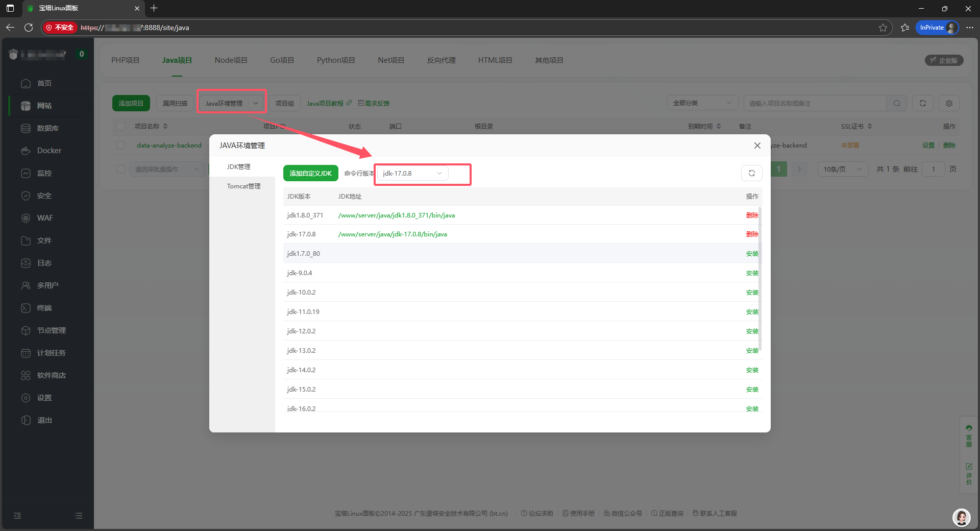Click the 添加自定义JDK button
The image size is (980, 531).
(x=310, y=173)
